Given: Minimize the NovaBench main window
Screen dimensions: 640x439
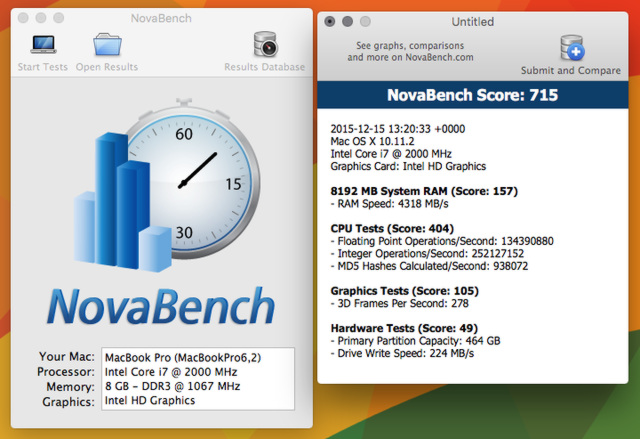Looking at the screenshot, I should [x=41, y=18].
